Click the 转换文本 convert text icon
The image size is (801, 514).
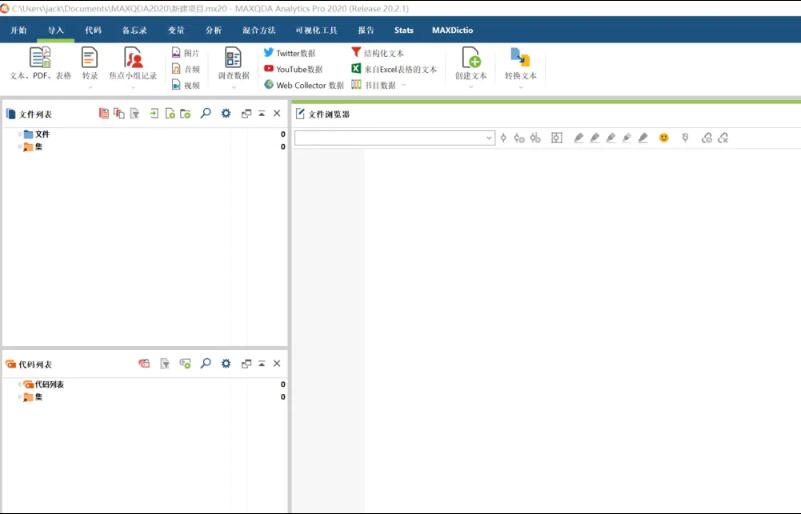(x=520, y=57)
